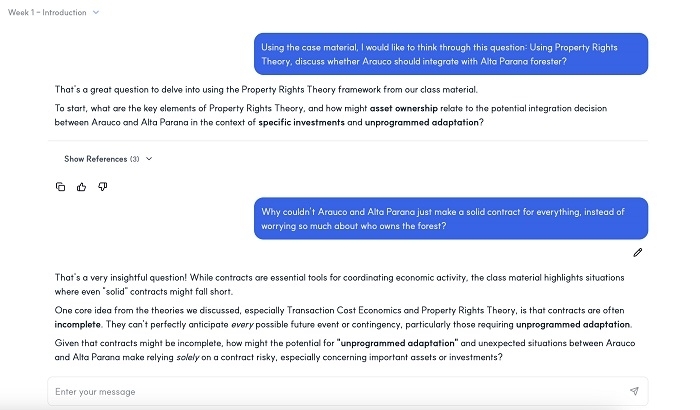This screenshot has height=410, width=700.
Task: Edit the last sent message with pencil icon
Action: pyautogui.click(x=637, y=252)
